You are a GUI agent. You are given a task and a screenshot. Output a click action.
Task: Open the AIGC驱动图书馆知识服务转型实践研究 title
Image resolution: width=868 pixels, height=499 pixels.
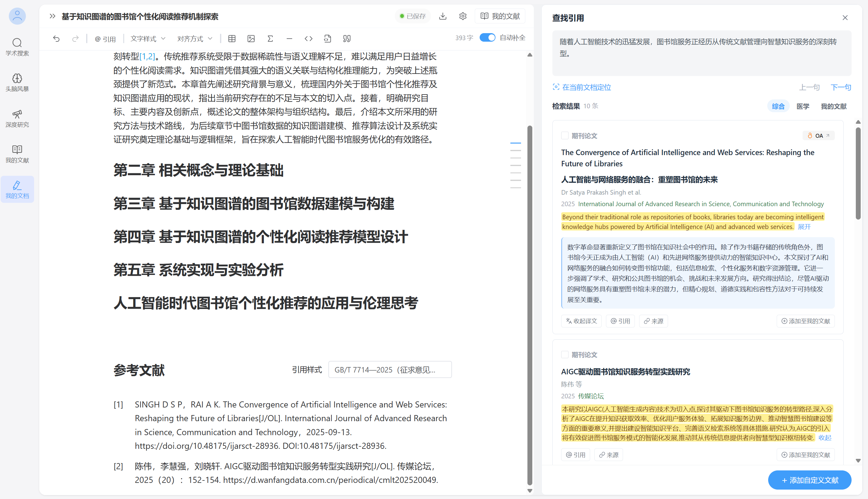(x=625, y=372)
